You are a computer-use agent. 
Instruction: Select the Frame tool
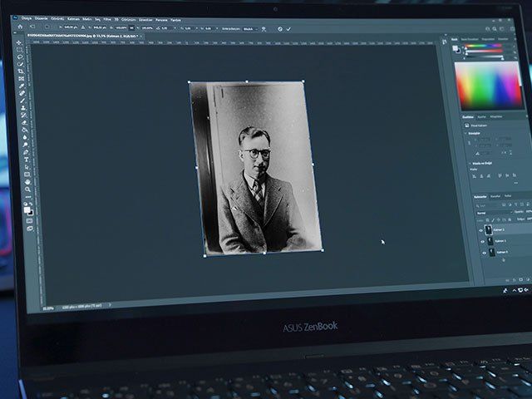coord(21,79)
